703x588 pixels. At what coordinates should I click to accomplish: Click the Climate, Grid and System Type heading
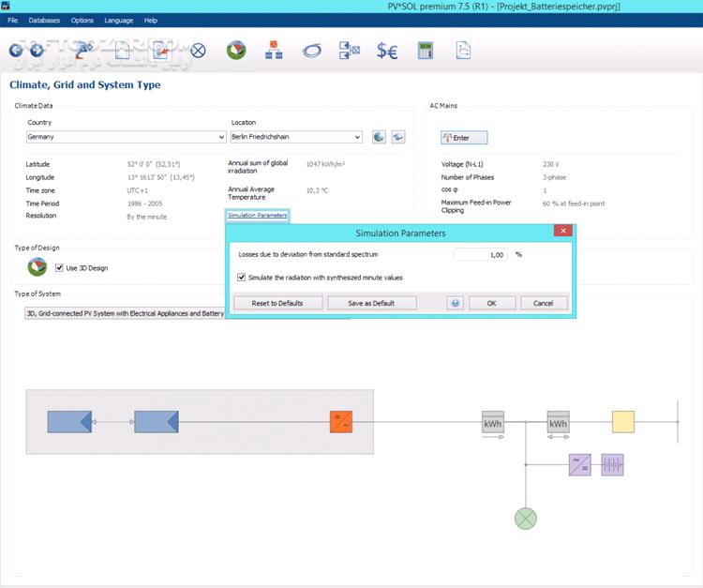tap(84, 84)
